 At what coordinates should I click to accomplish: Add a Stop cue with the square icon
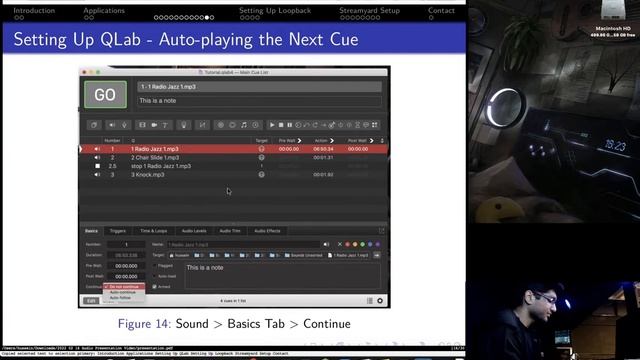click(281, 125)
